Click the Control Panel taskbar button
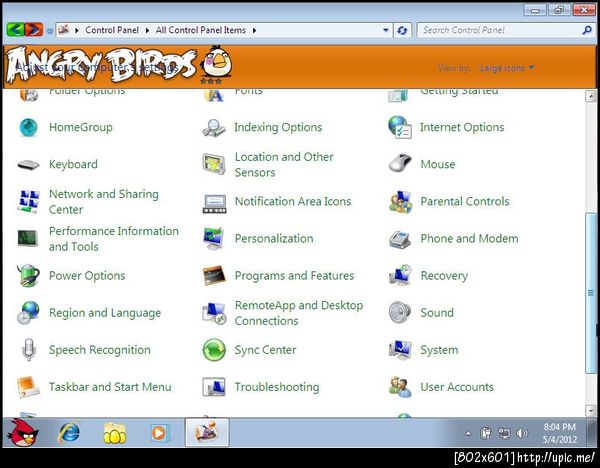Screen dimensions: 600x468 coord(207,432)
